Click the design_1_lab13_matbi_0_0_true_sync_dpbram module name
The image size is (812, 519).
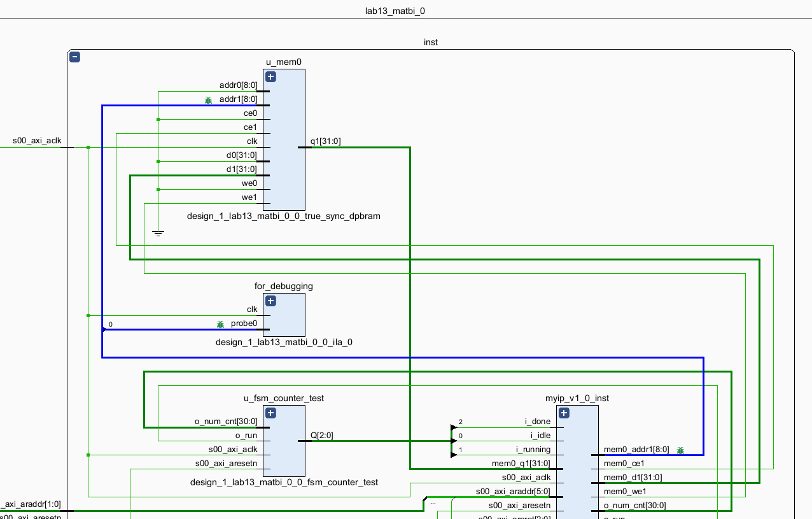pyautogui.click(x=284, y=216)
